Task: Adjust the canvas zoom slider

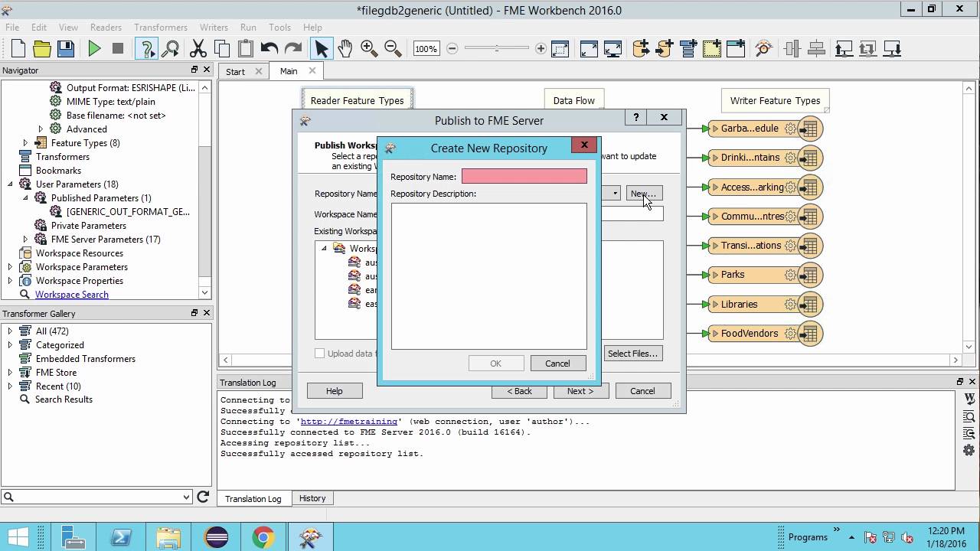Action: point(496,49)
